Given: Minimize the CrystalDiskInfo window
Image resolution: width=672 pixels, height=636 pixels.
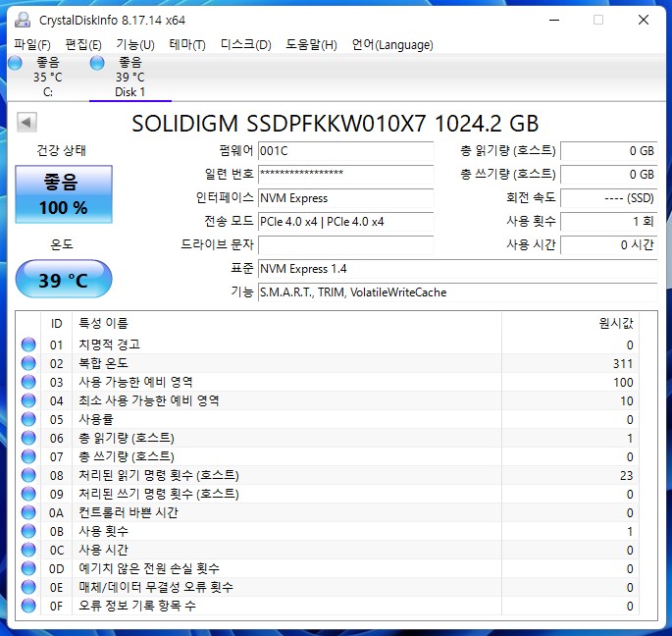Looking at the screenshot, I should coord(554,21).
